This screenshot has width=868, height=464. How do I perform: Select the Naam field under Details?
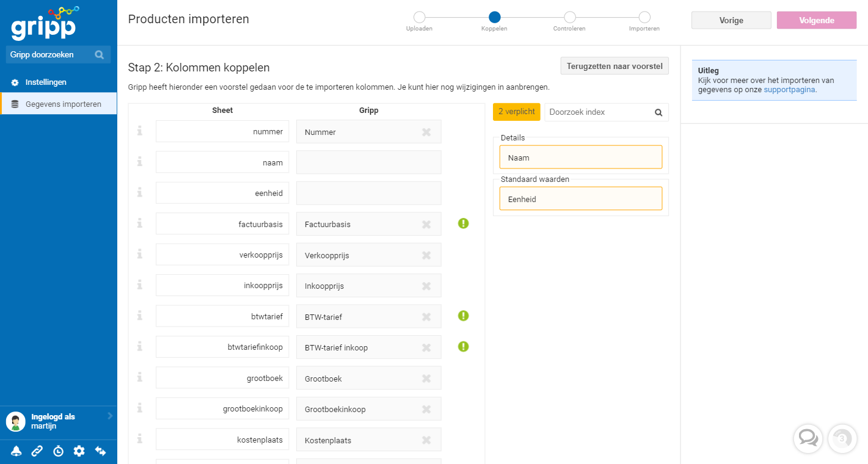pos(581,157)
